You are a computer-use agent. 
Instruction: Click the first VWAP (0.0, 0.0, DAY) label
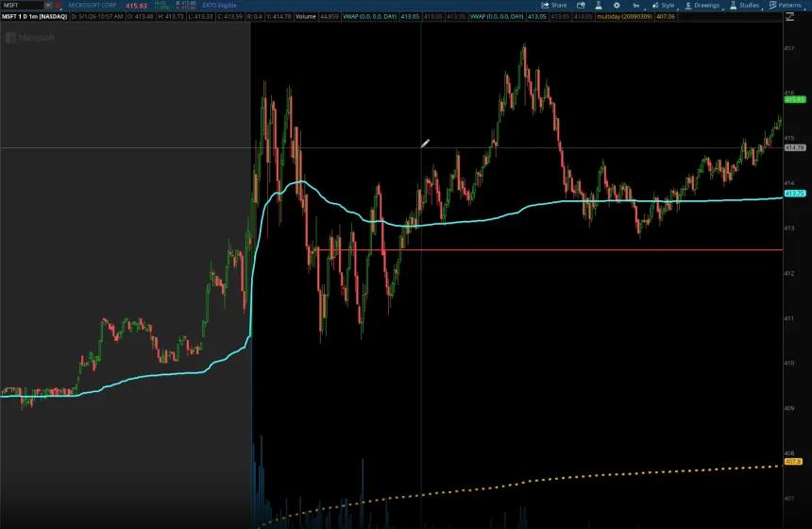point(370,17)
